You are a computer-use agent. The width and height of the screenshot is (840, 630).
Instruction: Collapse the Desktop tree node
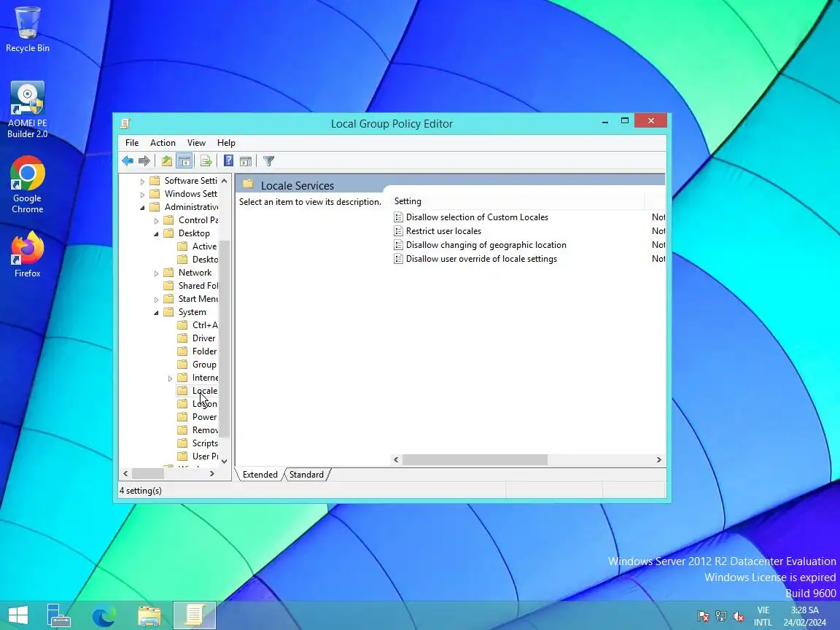(x=157, y=234)
